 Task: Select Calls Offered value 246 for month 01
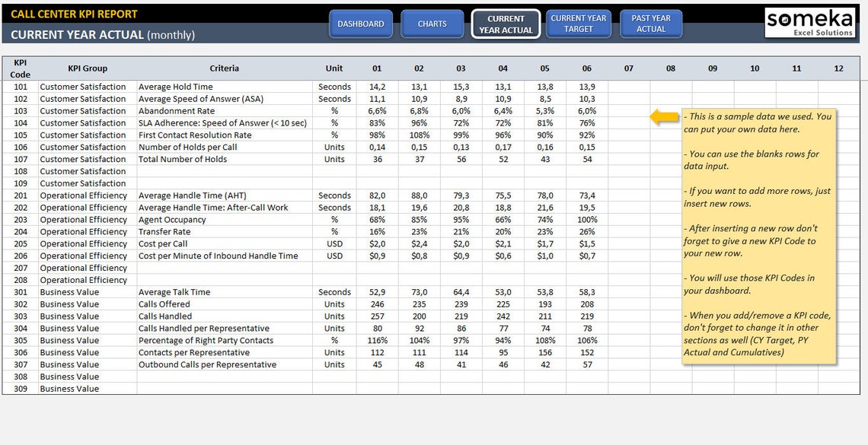pyautogui.click(x=377, y=304)
